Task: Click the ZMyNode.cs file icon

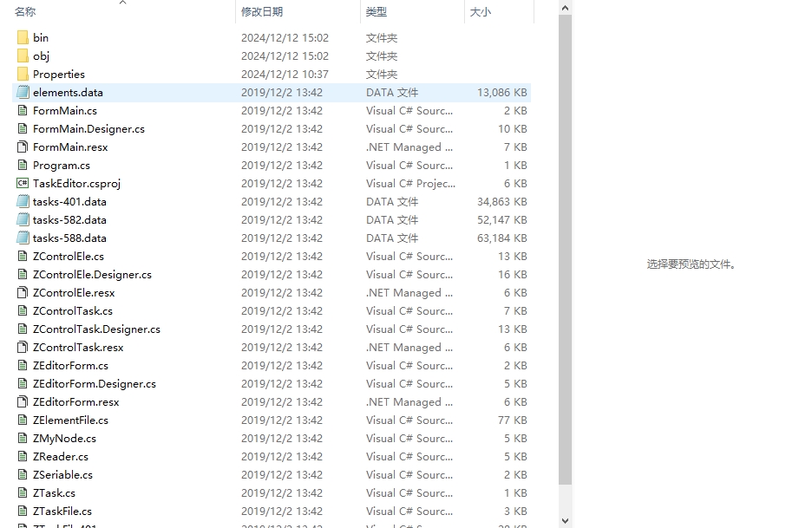Action: 23,438
